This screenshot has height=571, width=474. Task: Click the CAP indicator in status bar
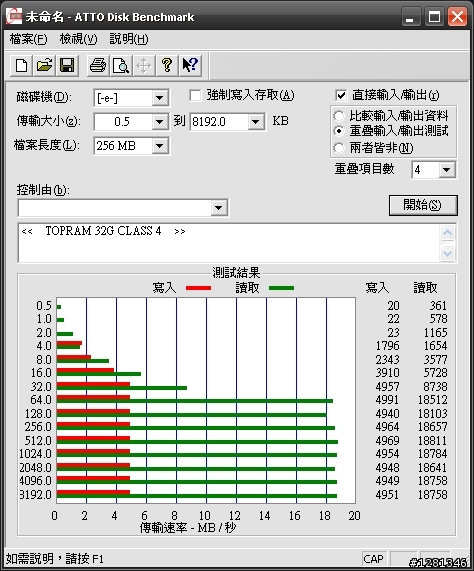(x=374, y=559)
